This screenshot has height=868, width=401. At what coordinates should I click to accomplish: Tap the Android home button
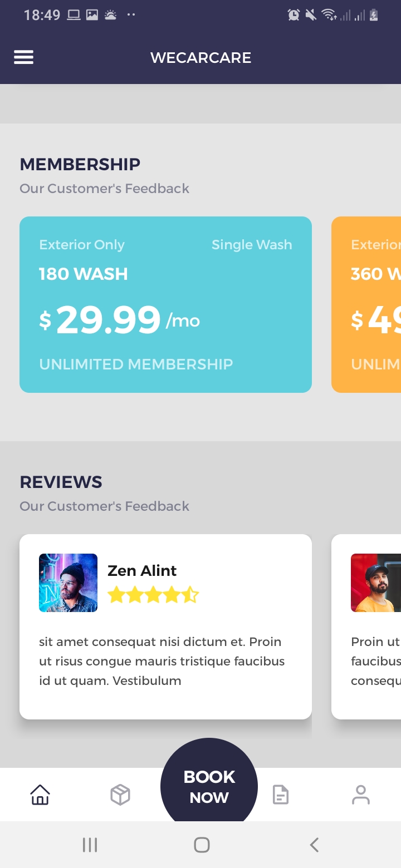click(x=202, y=845)
